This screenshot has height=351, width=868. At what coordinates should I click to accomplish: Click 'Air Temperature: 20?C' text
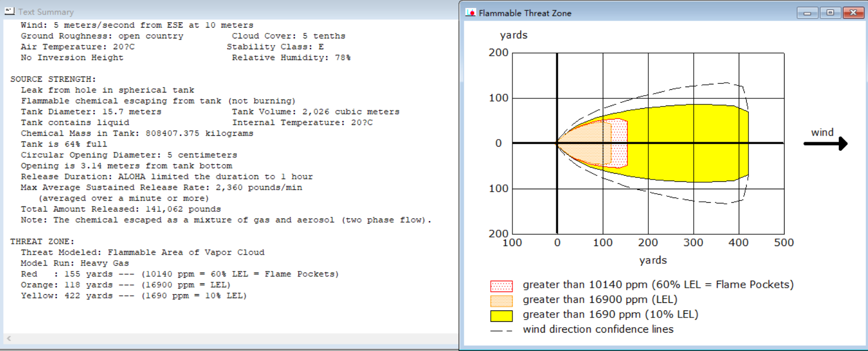coord(77,47)
